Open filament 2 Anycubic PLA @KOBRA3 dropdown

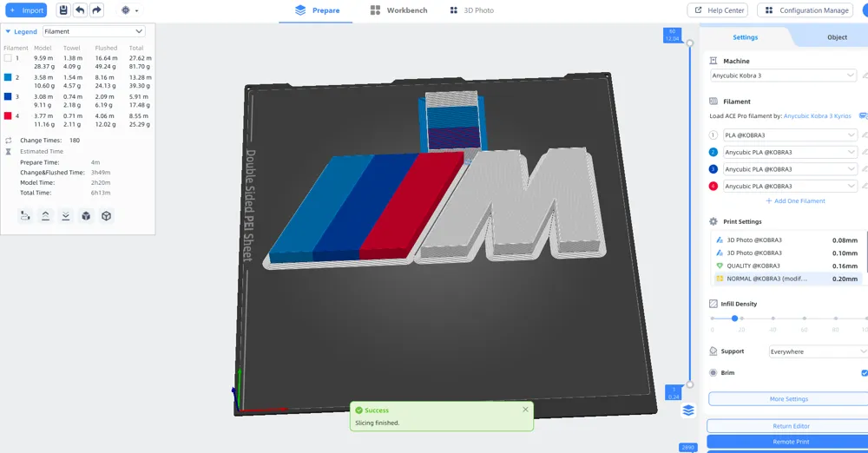[790, 152]
